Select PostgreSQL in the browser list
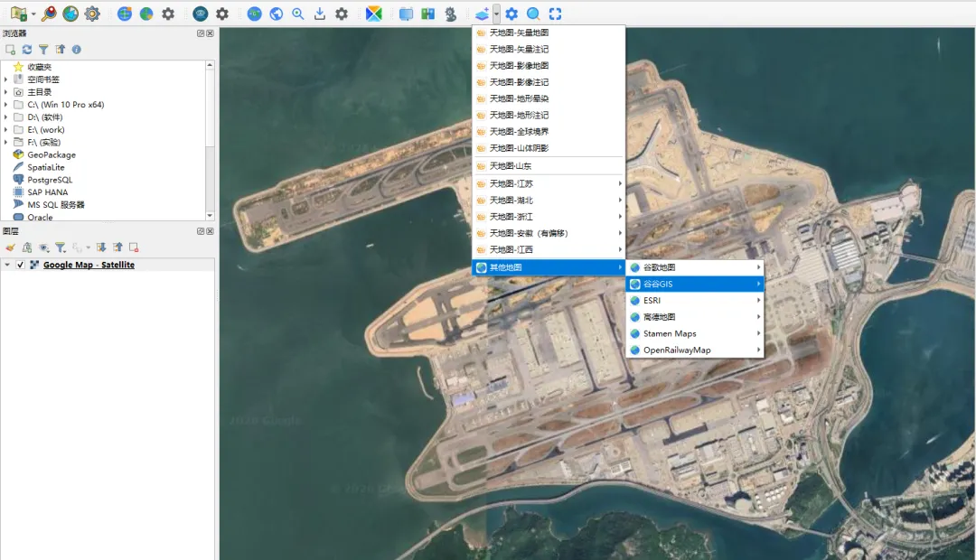 tap(50, 180)
